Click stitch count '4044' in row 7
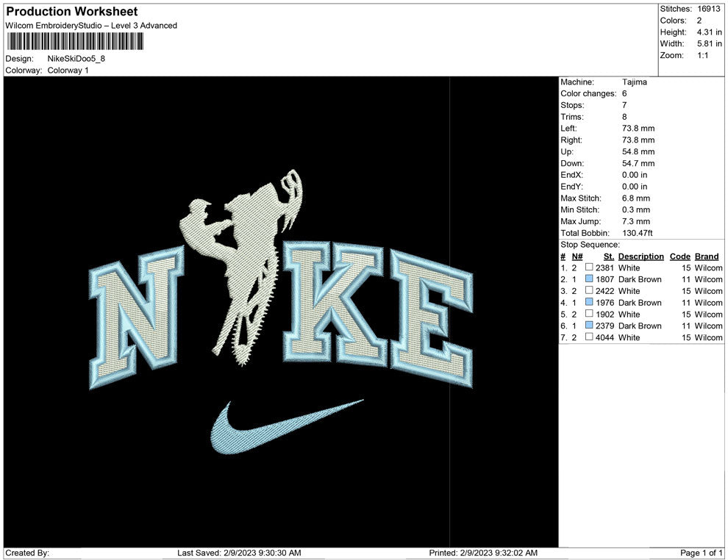The width and height of the screenshot is (728, 560). pyautogui.click(x=605, y=337)
